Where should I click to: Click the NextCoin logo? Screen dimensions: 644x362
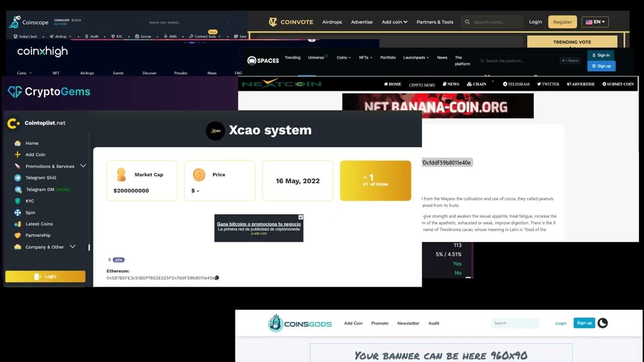pyautogui.click(x=281, y=83)
